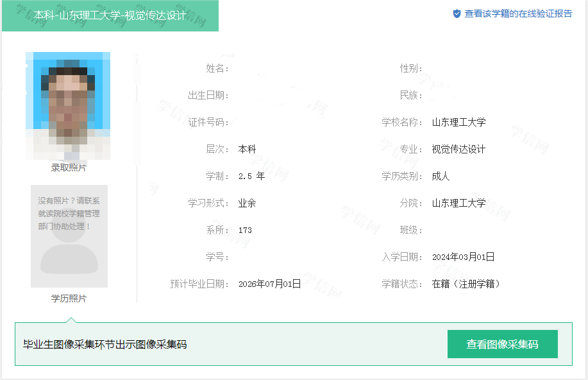Click the 学习形式 field label
The width and height of the screenshot is (588, 380).
click(x=208, y=203)
